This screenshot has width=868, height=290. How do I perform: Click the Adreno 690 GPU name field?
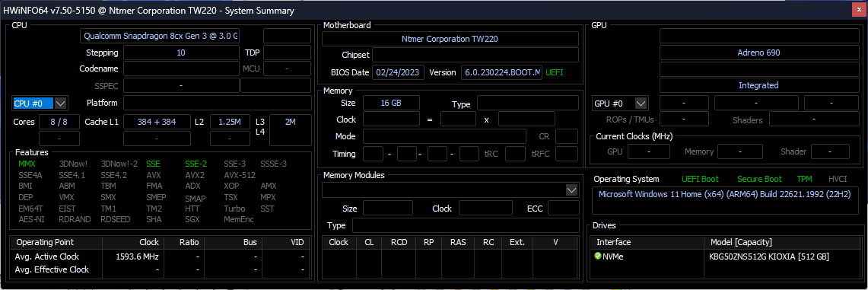tap(758, 53)
